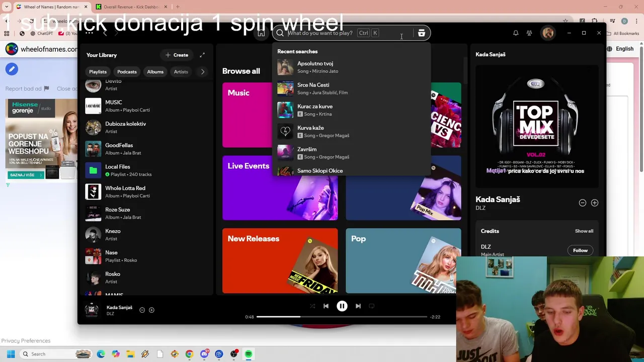Open Whole Lotta Red album

[x=146, y=192]
